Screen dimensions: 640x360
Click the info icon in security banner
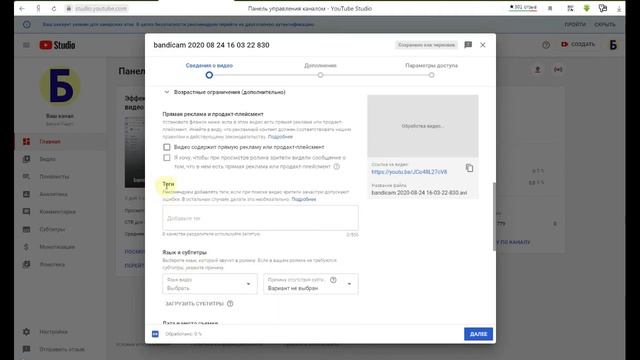[x=27, y=24]
